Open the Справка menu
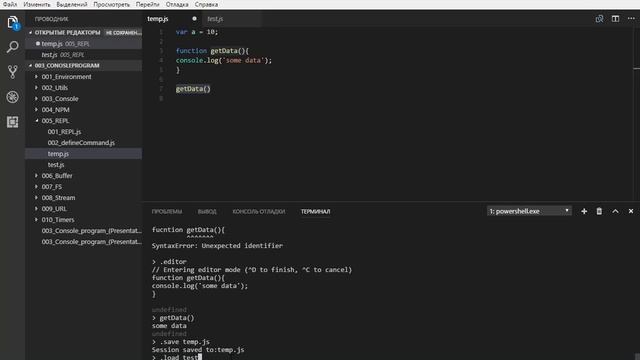Screen dimensions: 640x360 [206, 4]
